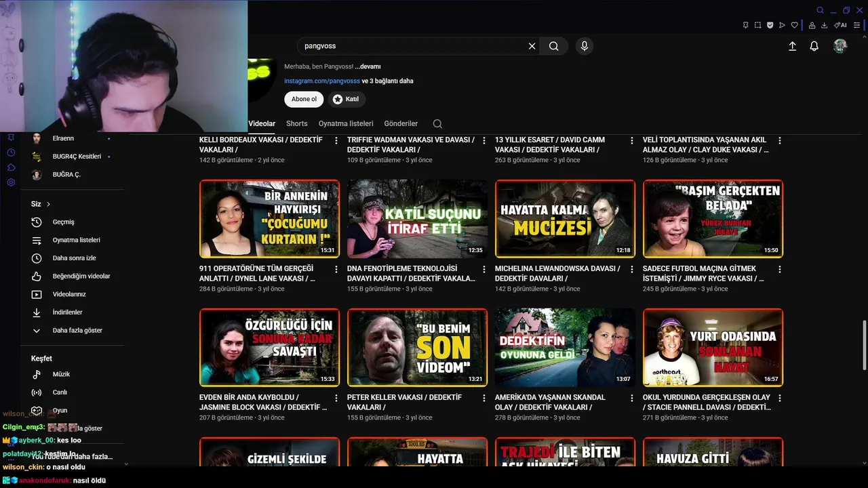
Task: Open options menu for Dynel Lane video
Action: (336, 269)
